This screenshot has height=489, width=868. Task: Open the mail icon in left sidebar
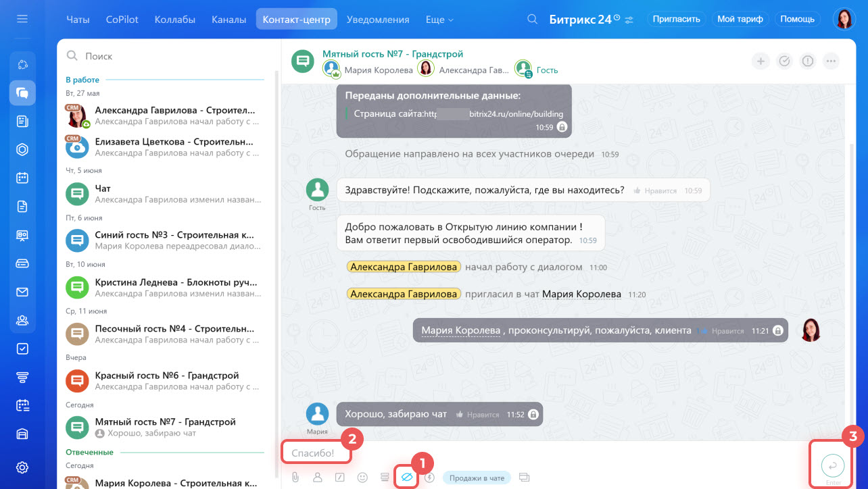(22, 292)
